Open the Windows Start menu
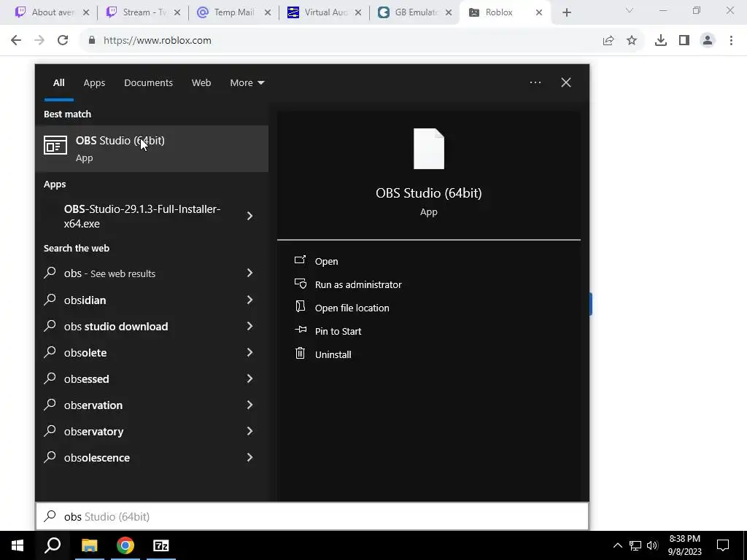This screenshot has width=747, height=560. [x=18, y=545]
